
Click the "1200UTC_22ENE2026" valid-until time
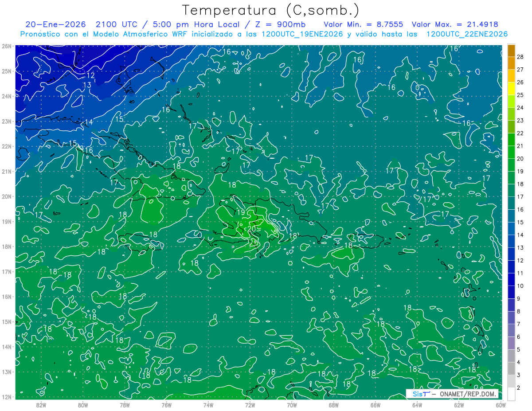tap(467, 34)
